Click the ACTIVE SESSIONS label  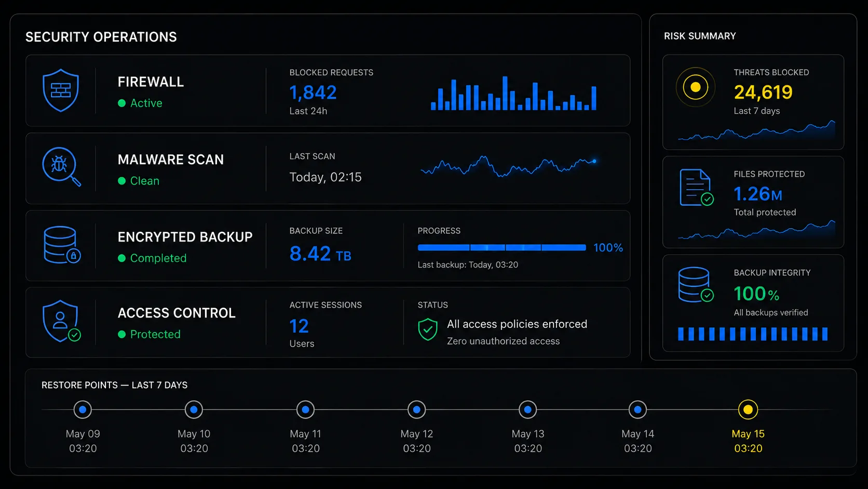coord(325,305)
